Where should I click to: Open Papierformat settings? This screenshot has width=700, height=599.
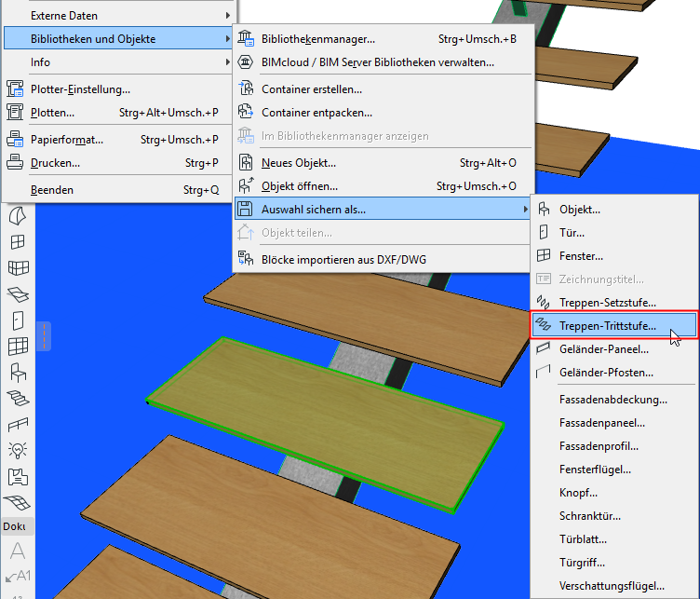(117, 140)
